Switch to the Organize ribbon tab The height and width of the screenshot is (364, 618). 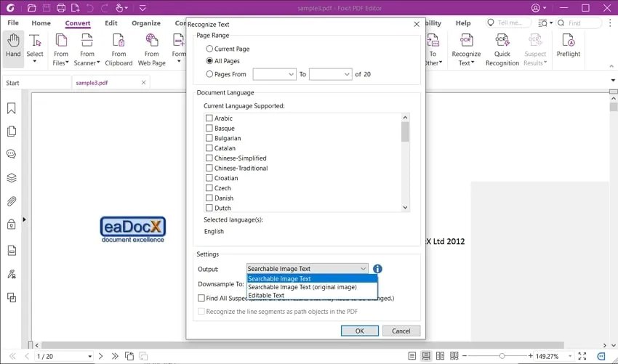click(145, 23)
